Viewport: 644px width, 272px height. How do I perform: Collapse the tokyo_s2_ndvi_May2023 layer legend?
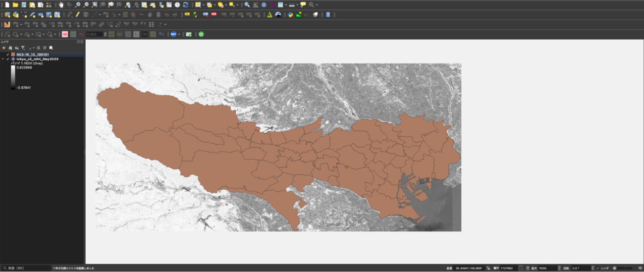point(3,59)
